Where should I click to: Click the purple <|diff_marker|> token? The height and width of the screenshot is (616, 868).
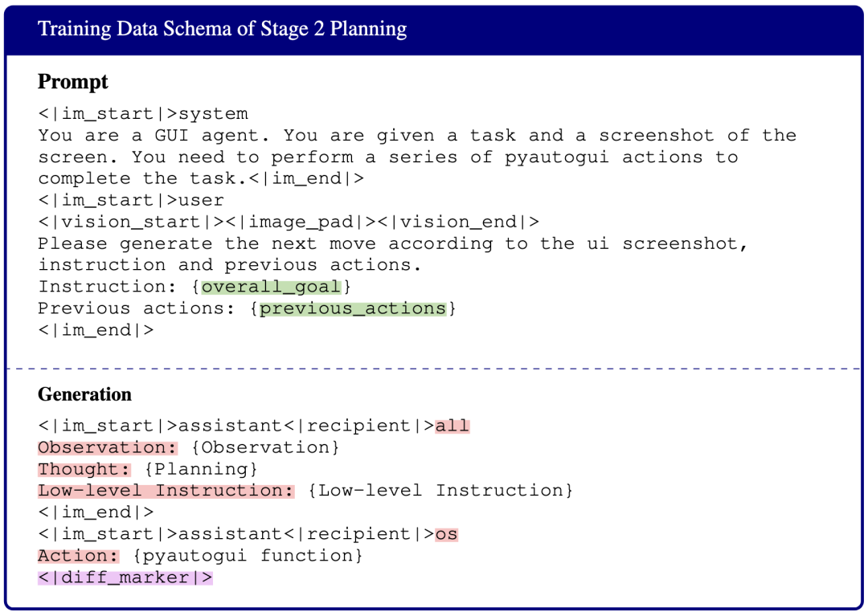(x=125, y=577)
